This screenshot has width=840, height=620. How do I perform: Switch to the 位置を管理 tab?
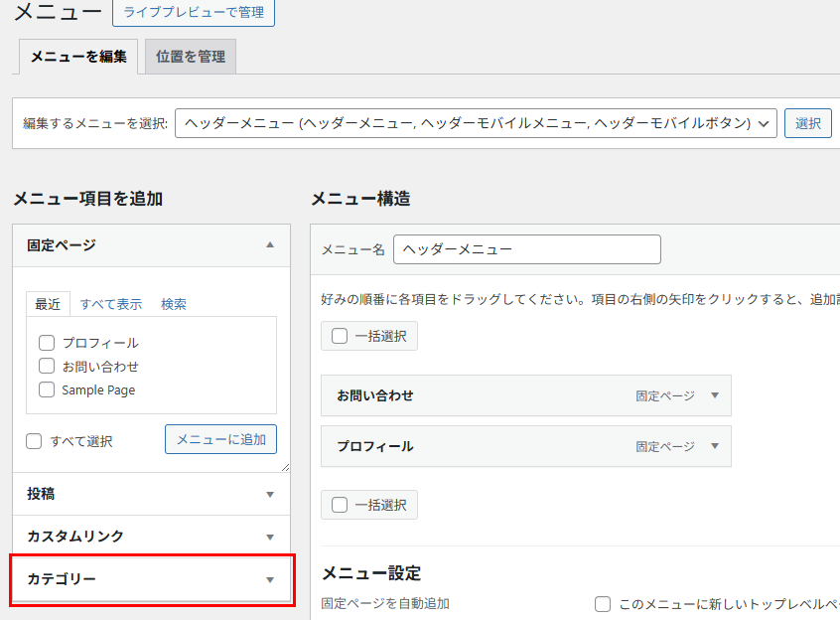point(190,57)
